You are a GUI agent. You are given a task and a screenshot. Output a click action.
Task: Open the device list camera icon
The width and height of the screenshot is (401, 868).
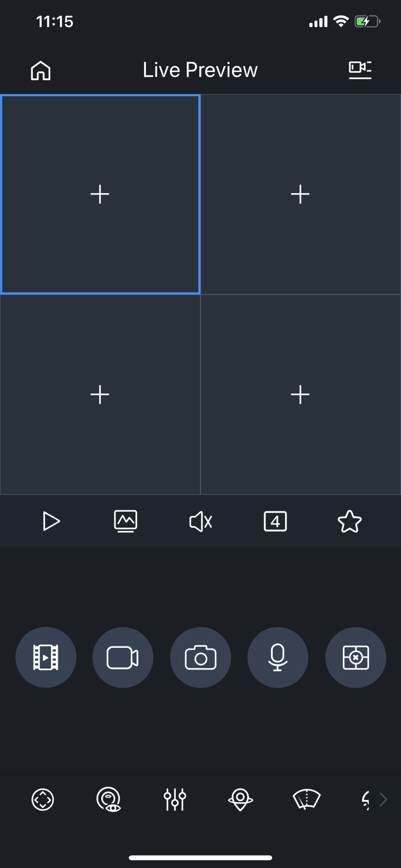pyautogui.click(x=360, y=70)
